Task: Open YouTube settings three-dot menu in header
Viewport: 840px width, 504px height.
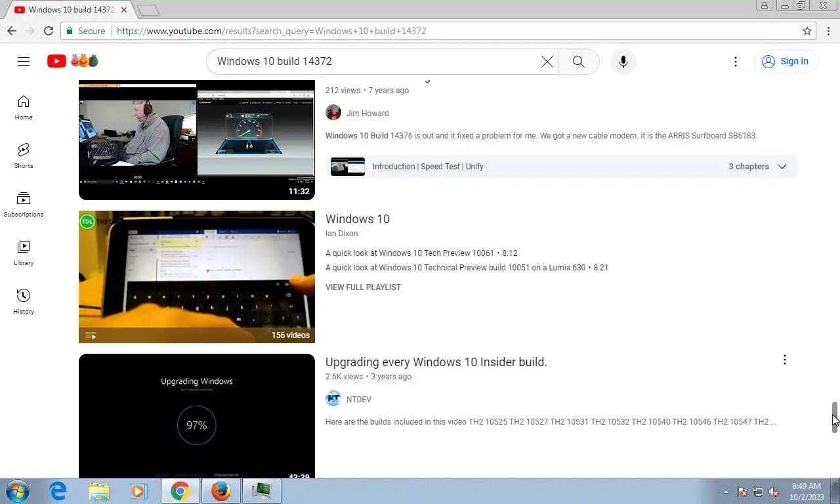Action: pyautogui.click(x=735, y=62)
